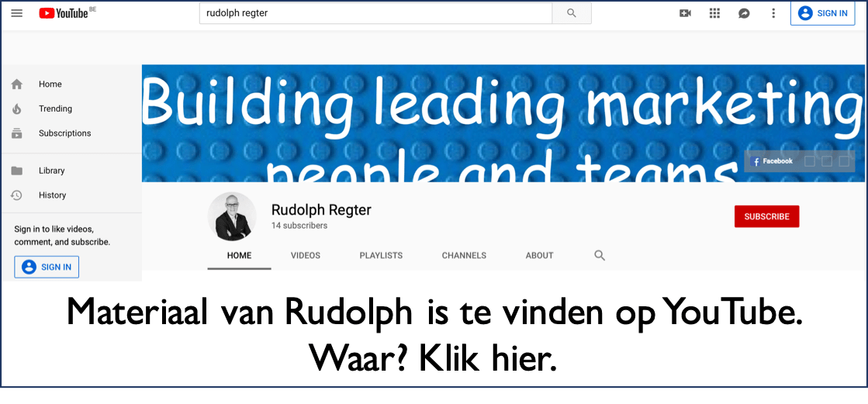
Task: Click the Trending flame icon
Action: pyautogui.click(x=17, y=109)
